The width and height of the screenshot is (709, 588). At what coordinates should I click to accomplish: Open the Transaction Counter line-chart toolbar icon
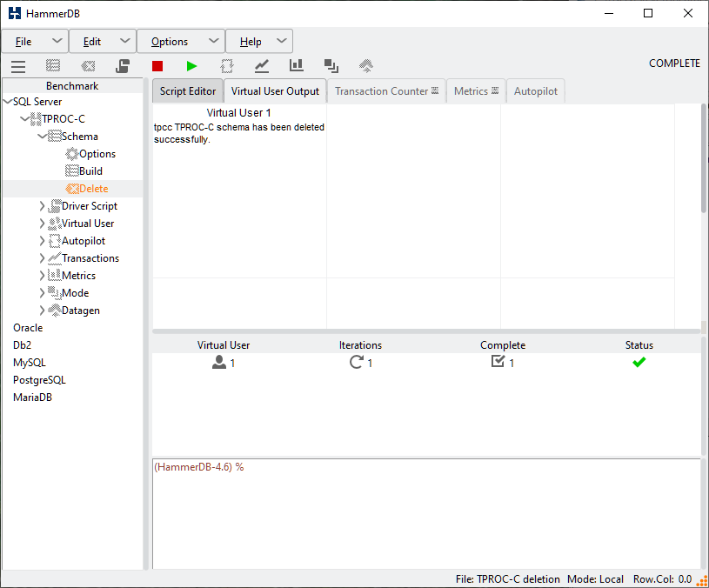click(x=262, y=66)
